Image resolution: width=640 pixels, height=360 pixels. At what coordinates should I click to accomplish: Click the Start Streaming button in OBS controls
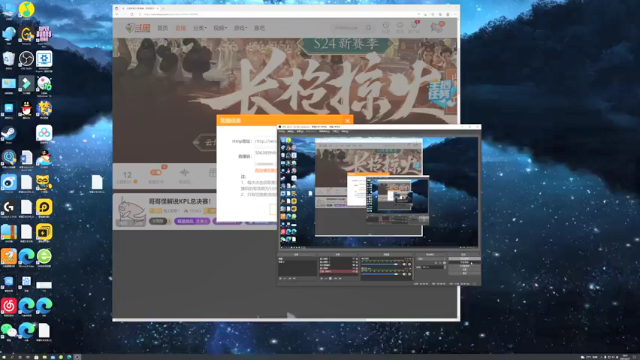coord(464,259)
